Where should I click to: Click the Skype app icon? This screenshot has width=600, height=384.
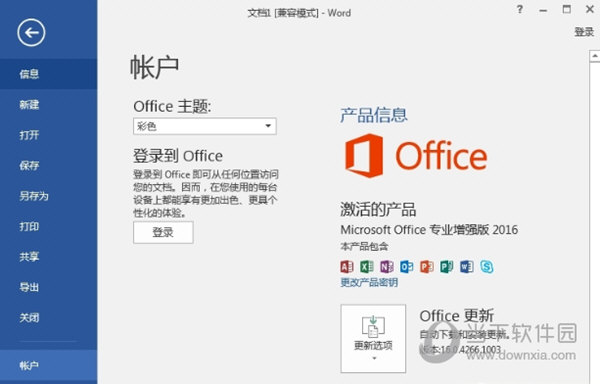(487, 266)
